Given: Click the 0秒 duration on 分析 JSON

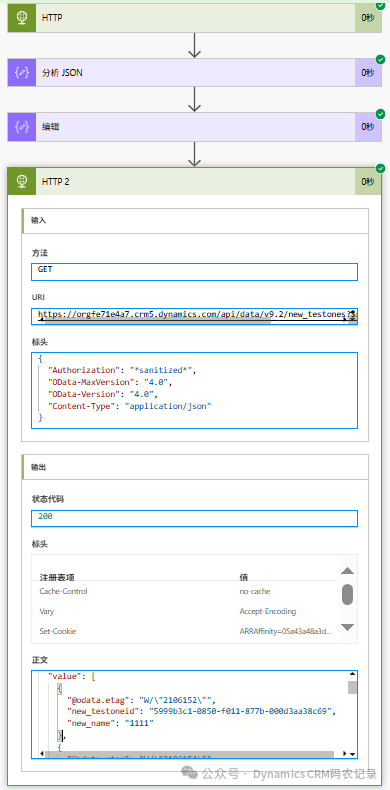Looking at the screenshot, I should coord(368,73).
